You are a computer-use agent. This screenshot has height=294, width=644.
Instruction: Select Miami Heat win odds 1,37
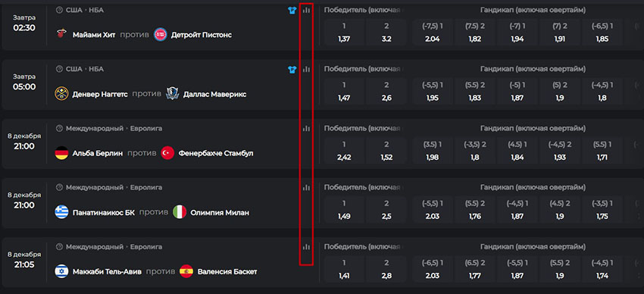(344, 33)
